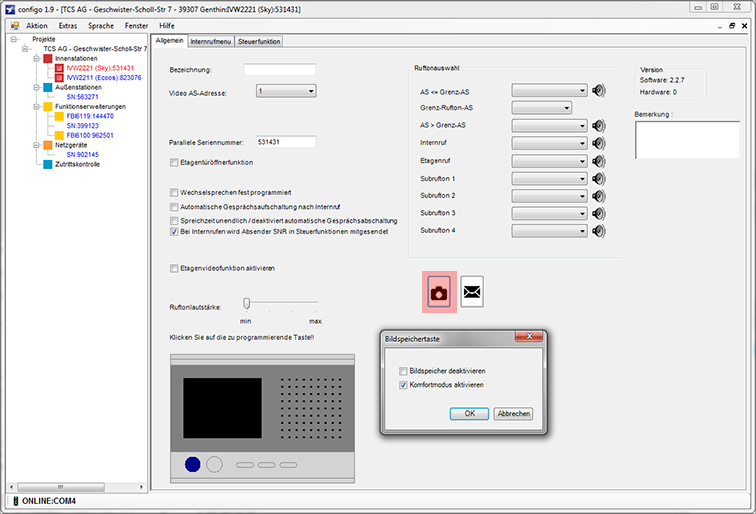
Task: Confirm dialog with OK button
Action: point(468,413)
